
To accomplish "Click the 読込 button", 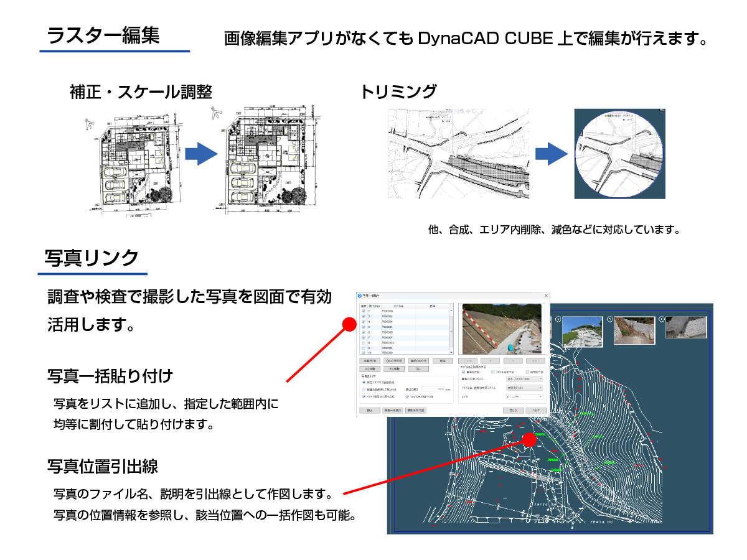I will pyautogui.click(x=370, y=411).
